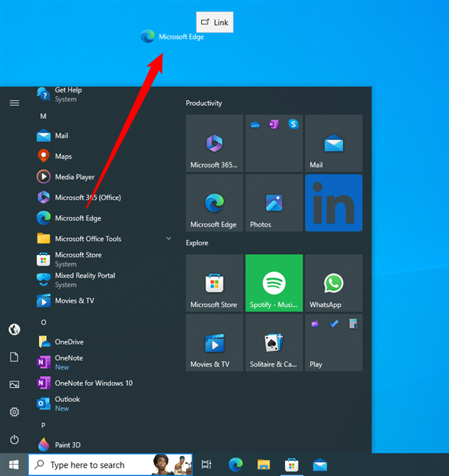Viewport: 449px width, 476px height.
Task: Open Microsoft 365 (Office) list entry
Action: pyautogui.click(x=104, y=198)
